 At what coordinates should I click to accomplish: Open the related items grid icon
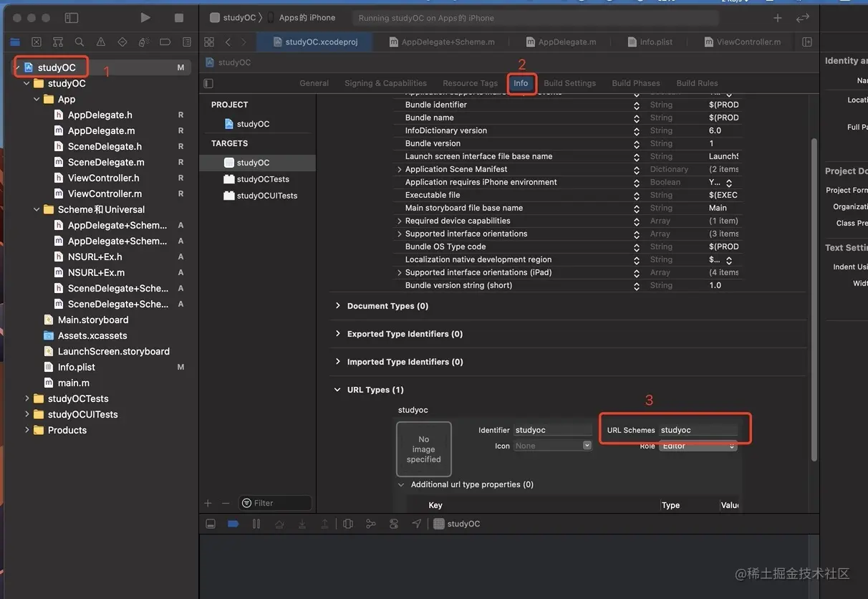[209, 42]
